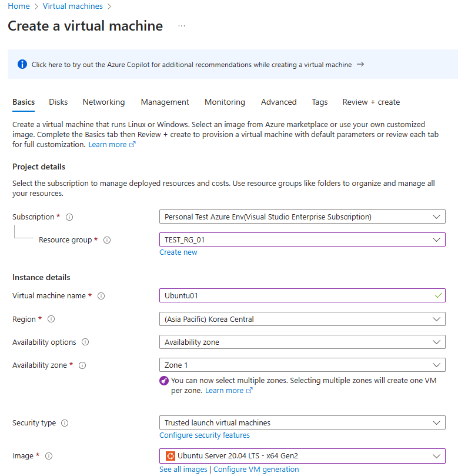Click See all images link
Viewport: 458px width, 476px height.
(183, 470)
